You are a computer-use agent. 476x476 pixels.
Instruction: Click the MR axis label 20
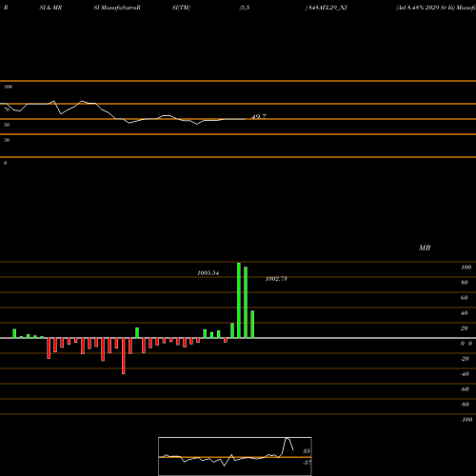pyautogui.click(x=465, y=328)
